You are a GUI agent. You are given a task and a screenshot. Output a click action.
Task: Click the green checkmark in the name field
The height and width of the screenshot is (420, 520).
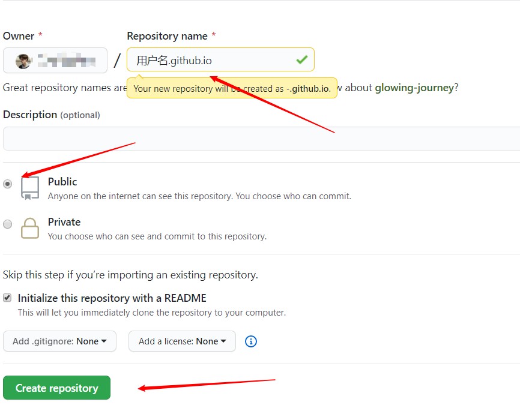tap(302, 59)
